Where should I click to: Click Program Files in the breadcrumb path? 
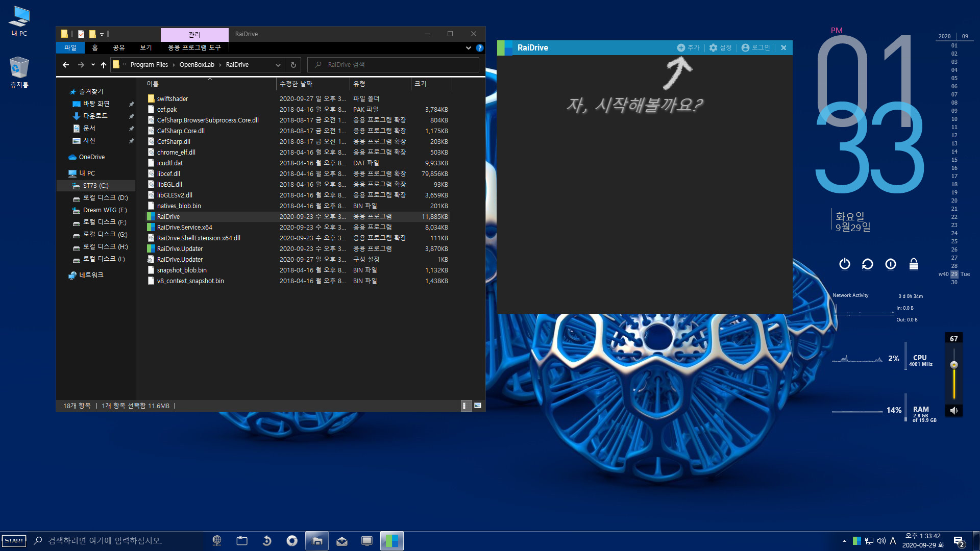coord(149,65)
